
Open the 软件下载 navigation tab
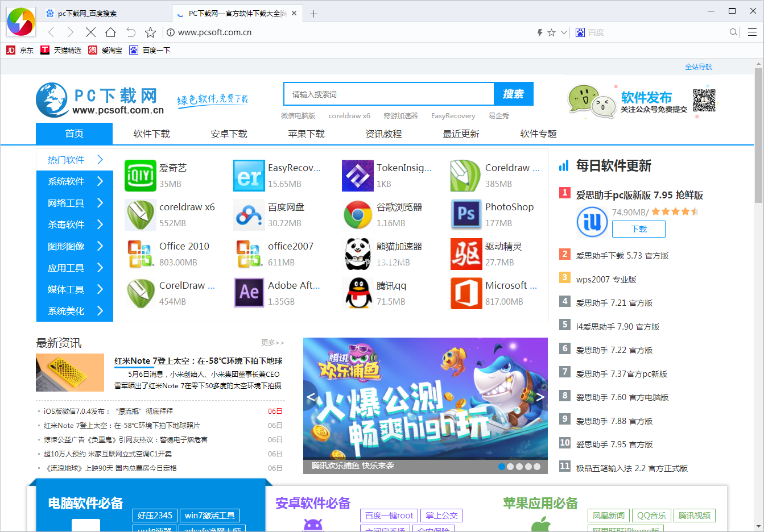tap(151, 134)
